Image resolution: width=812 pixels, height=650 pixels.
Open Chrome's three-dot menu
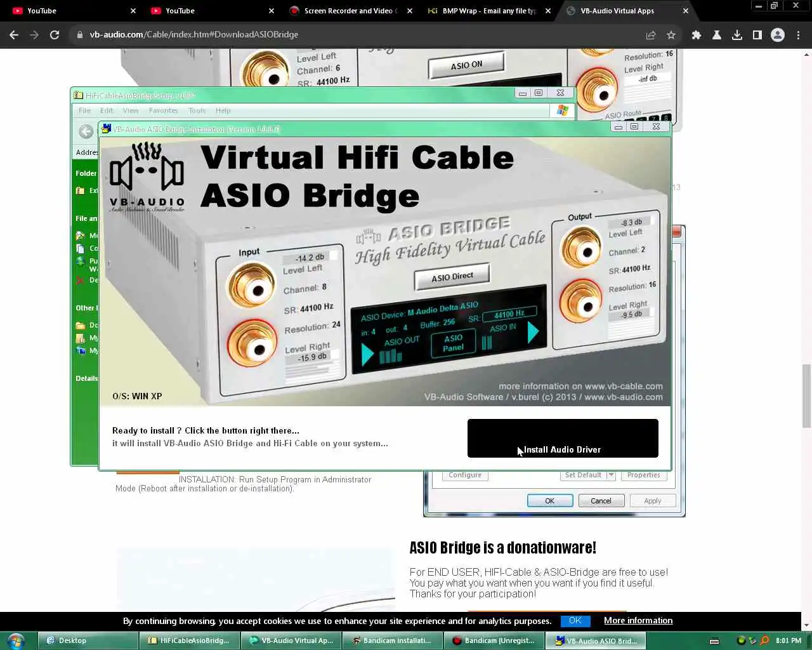[798, 35]
